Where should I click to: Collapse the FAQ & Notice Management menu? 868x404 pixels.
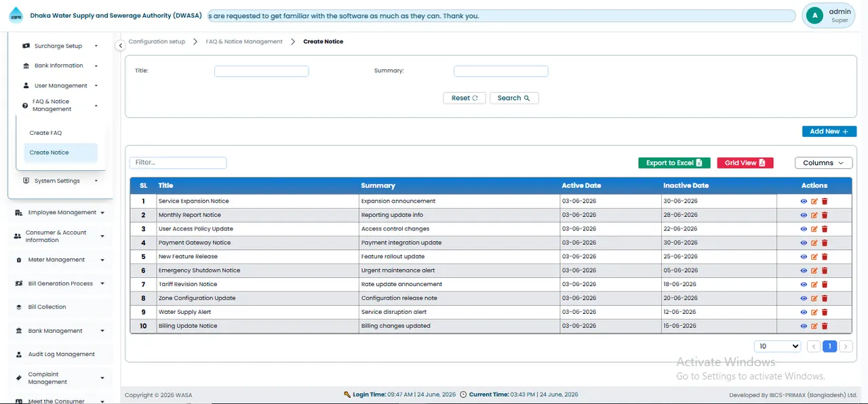pyautogui.click(x=61, y=105)
